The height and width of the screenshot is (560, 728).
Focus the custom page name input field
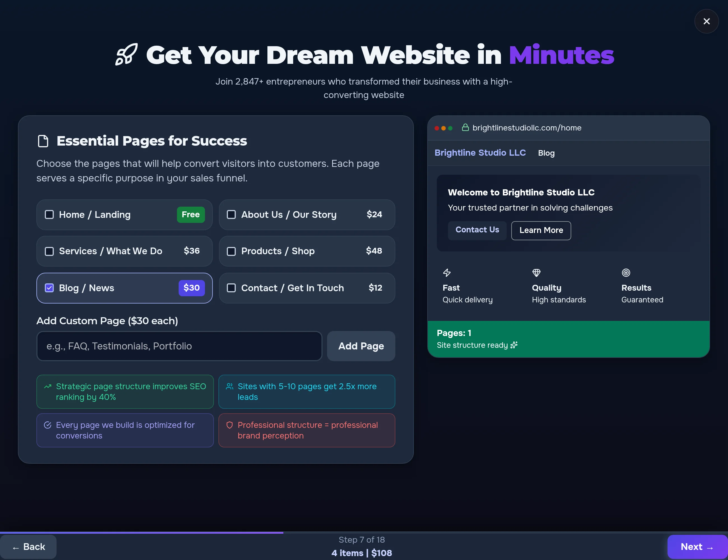(179, 346)
